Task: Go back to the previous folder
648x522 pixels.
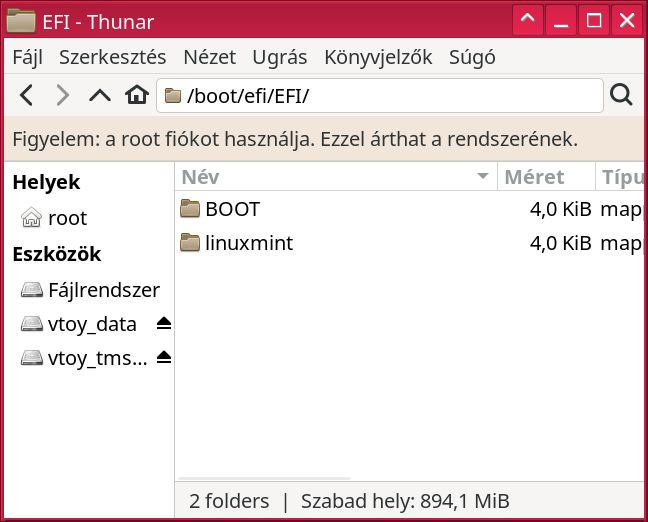Action: pyautogui.click(x=27, y=95)
